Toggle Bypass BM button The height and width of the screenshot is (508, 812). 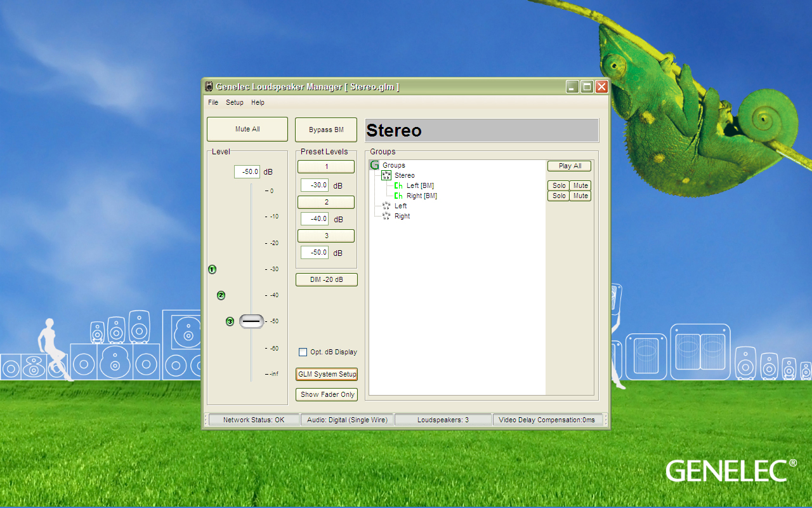coord(326,130)
